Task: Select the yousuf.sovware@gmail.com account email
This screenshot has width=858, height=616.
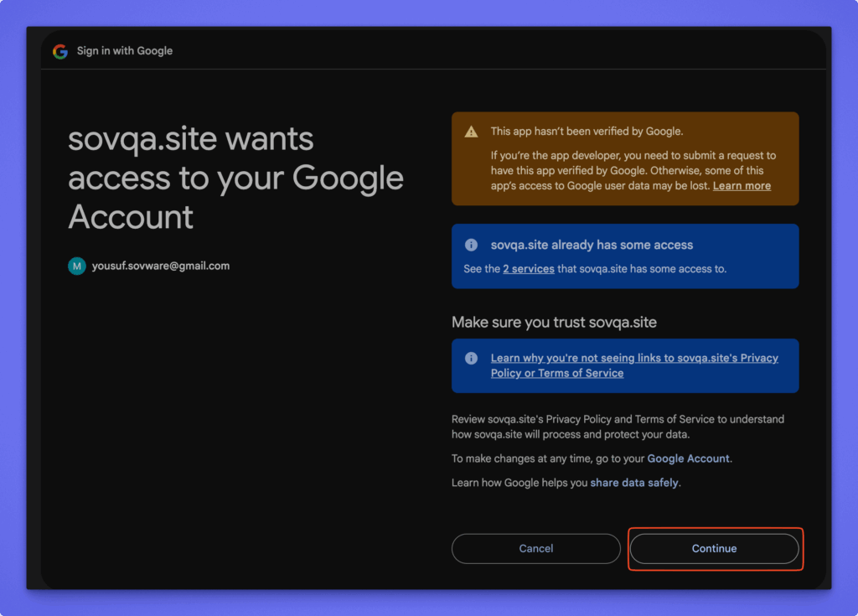Action: tap(161, 267)
